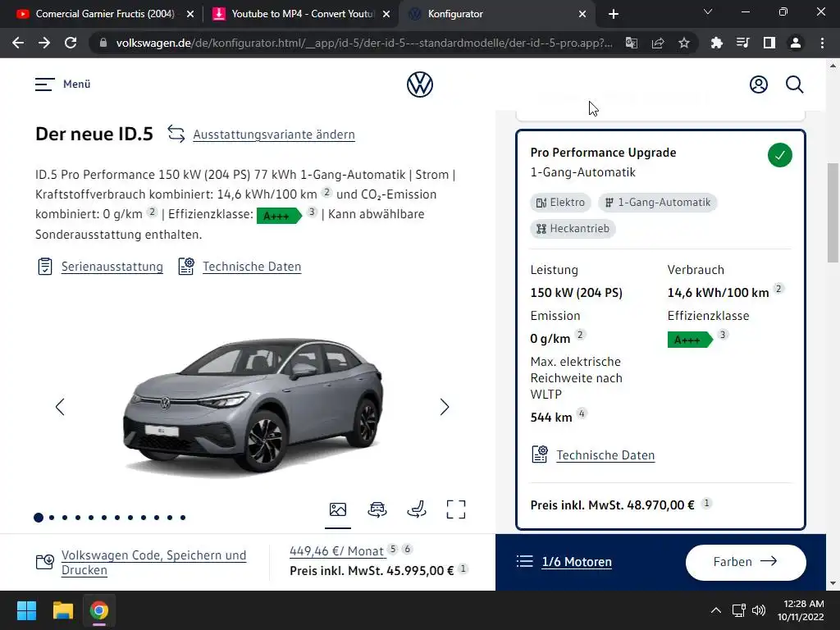Open Technische Daten link under description
This screenshot has height=630, width=840.
pyautogui.click(x=252, y=267)
